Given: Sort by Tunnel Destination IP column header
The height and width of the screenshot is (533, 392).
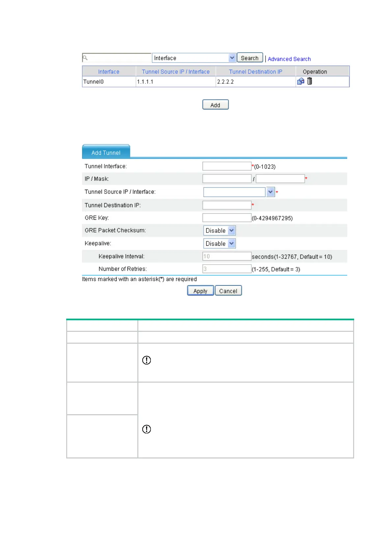Looking at the screenshot, I should [256, 72].
